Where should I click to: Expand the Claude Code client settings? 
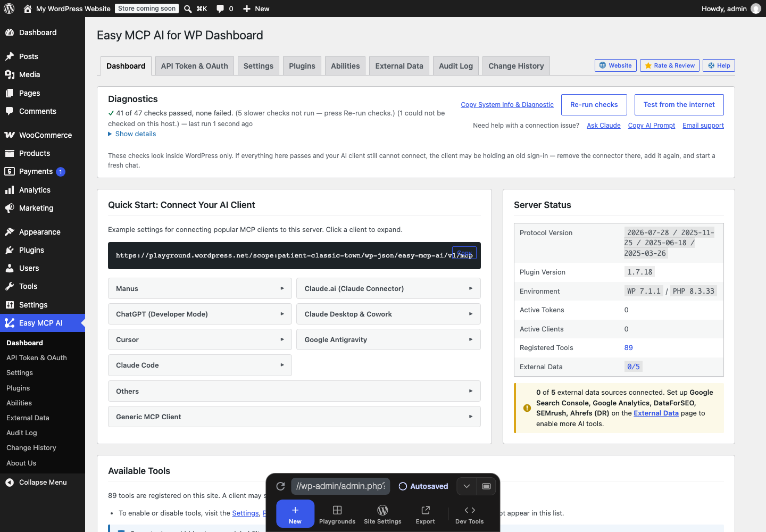click(x=200, y=365)
